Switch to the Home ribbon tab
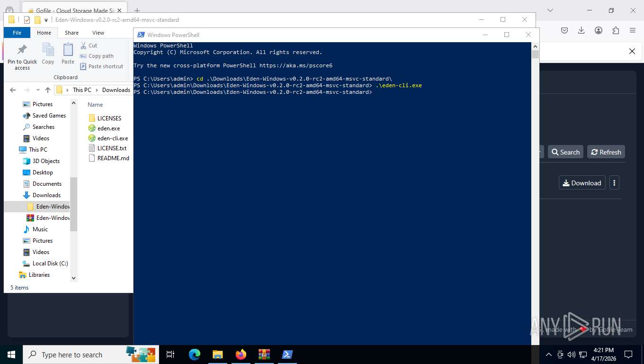Screen dimensions: 644x364 44,33
